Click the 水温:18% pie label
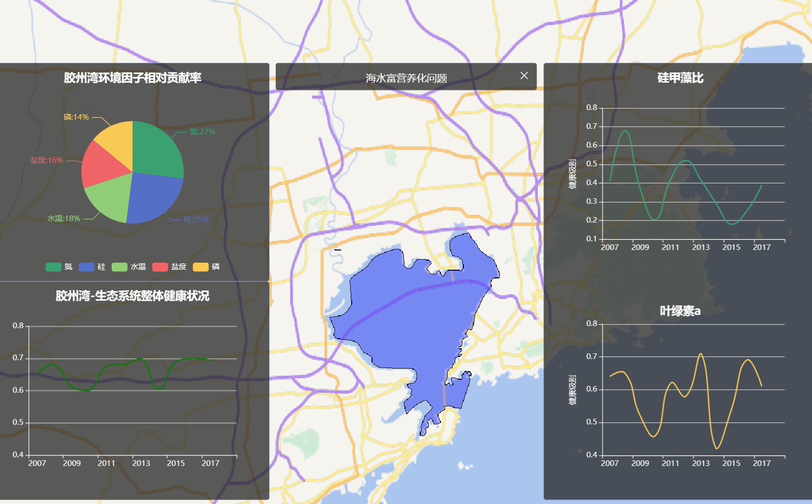This screenshot has width=812, height=504. 63,219
